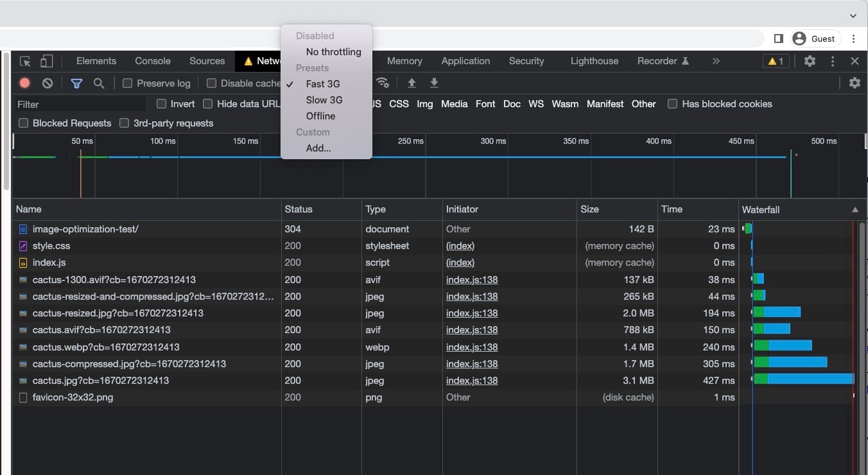Image resolution: width=868 pixels, height=475 pixels.
Task: Open the network request filter bar icon
Action: point(76,83)
